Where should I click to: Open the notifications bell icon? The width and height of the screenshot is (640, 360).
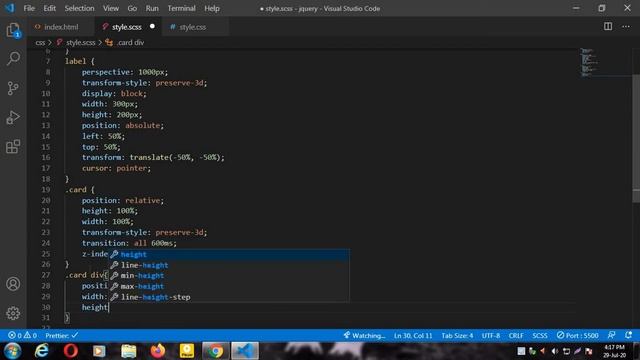pyautogui.click(x=629, y=335)
